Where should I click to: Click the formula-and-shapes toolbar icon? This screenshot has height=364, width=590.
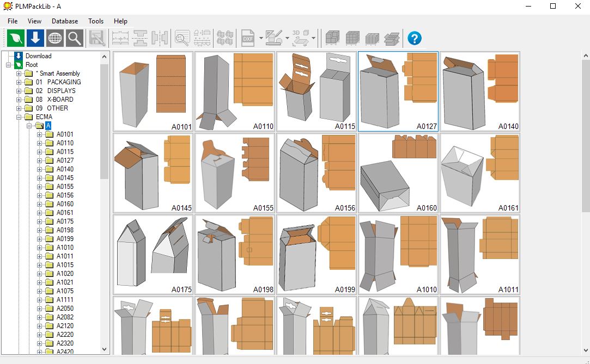202,38
